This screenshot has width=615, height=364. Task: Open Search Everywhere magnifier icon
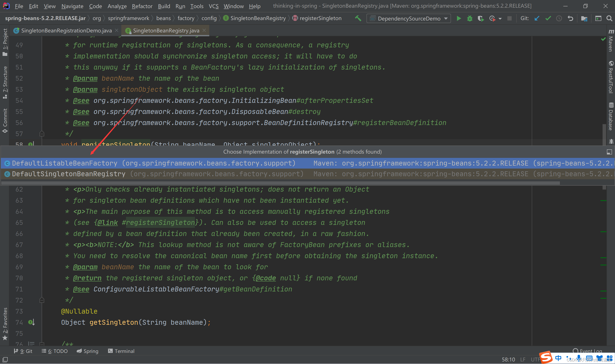click(609, 18)
